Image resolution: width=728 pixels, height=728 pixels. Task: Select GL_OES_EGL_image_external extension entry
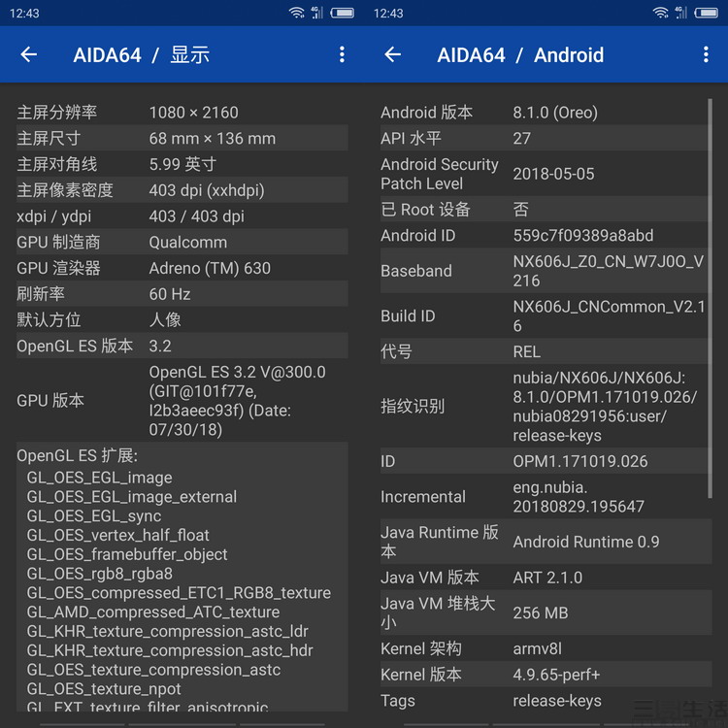pos(132,497)
